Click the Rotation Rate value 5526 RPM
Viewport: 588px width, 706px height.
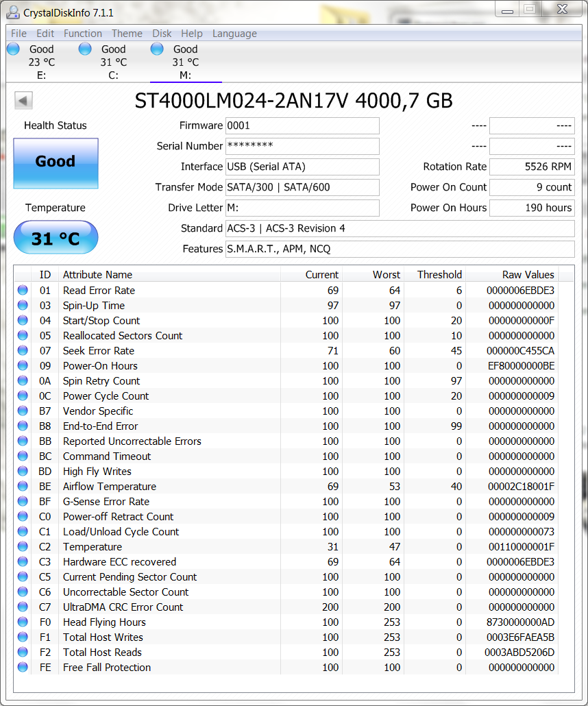click(x=532, y=167)
